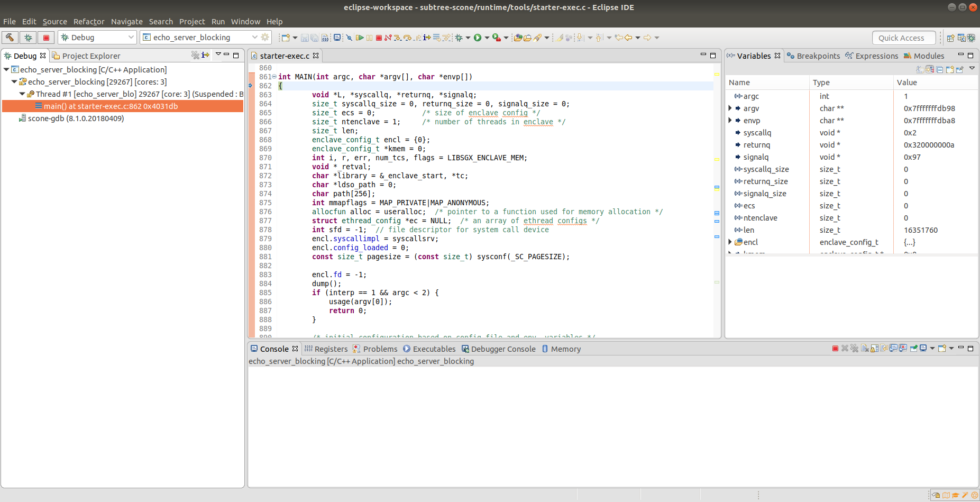The height and width of the screenshot is (502, 980).
Task: Resume the suspended debug session
Action: [x=360, y=37]
